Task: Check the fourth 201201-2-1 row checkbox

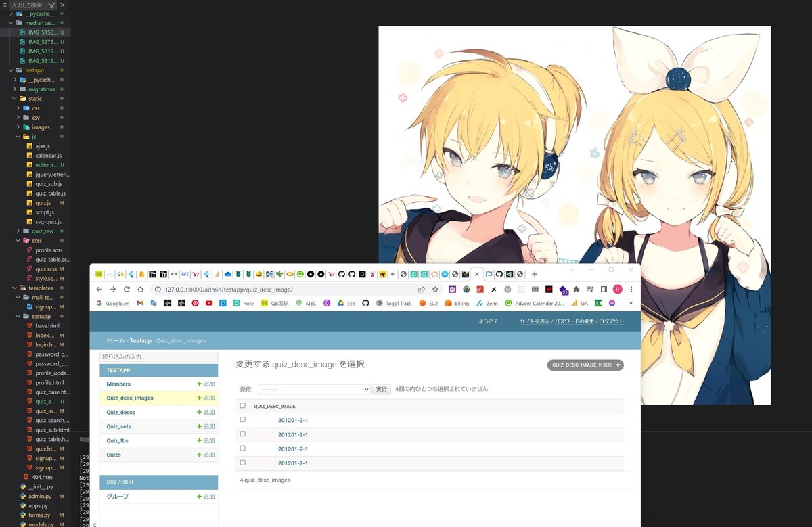Action: click(x=243, y=463)
